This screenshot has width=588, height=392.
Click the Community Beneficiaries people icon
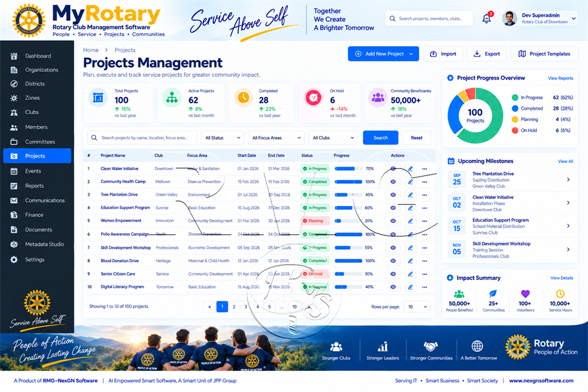tap(378, 98)
